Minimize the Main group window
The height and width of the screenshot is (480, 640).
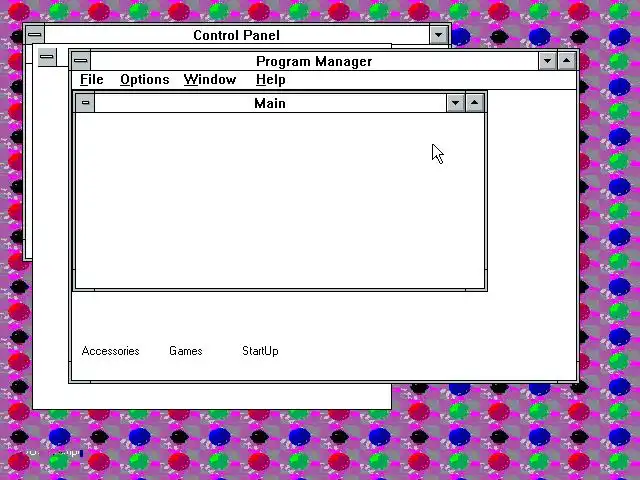tap(456, 103)
